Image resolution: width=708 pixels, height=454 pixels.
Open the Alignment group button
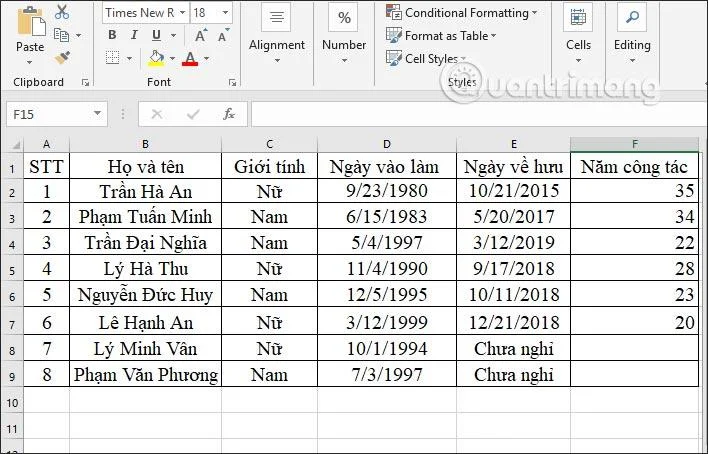[x=276, y=17]
